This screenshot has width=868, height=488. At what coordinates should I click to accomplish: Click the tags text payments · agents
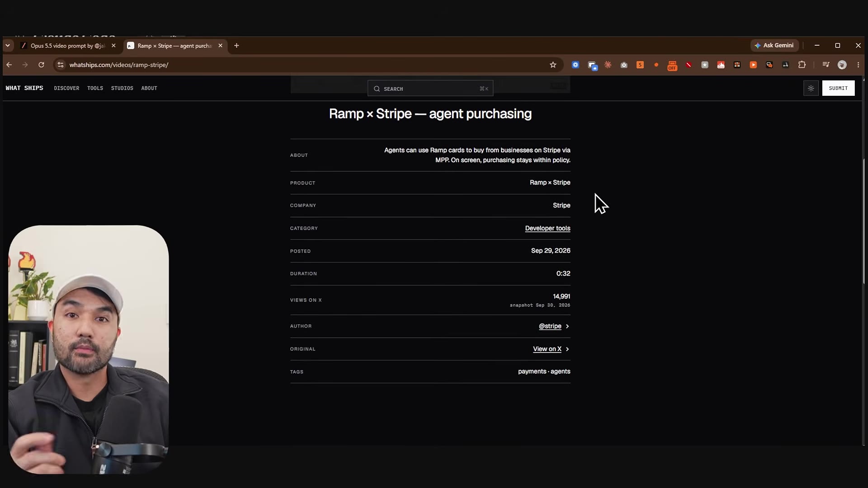click(x=544, y=371)
